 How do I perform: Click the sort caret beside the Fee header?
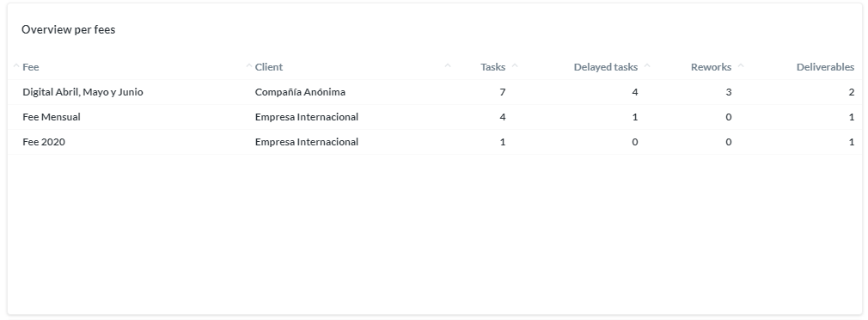16,66
